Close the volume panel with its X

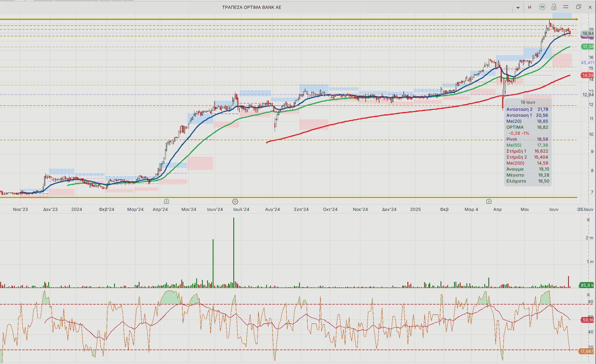coord(588,220)
